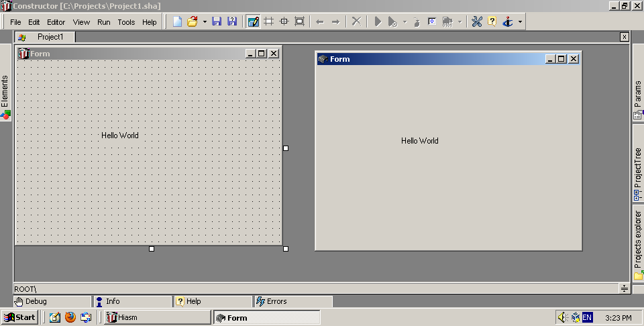Click the small window preview toolbar icon
The height and width of the screenshot is (326, 644).
pos(431,21)
